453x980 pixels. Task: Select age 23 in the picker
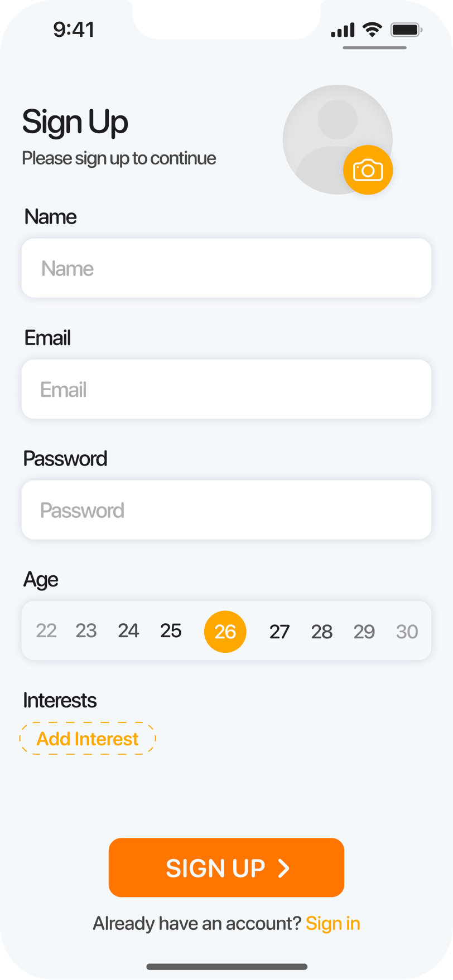point(86,631)
